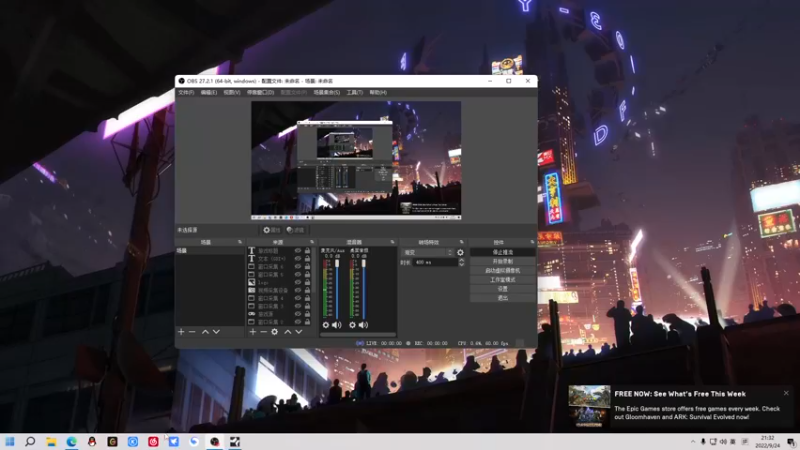Open settings gear for first audio channel
This screenshot has height=450, width=800.
325,325
